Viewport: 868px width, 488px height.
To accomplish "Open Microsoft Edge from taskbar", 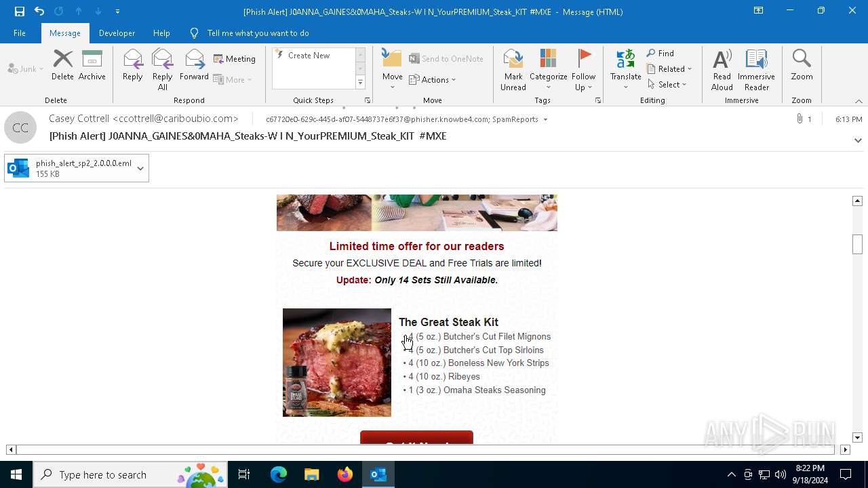I will (279, 474).
